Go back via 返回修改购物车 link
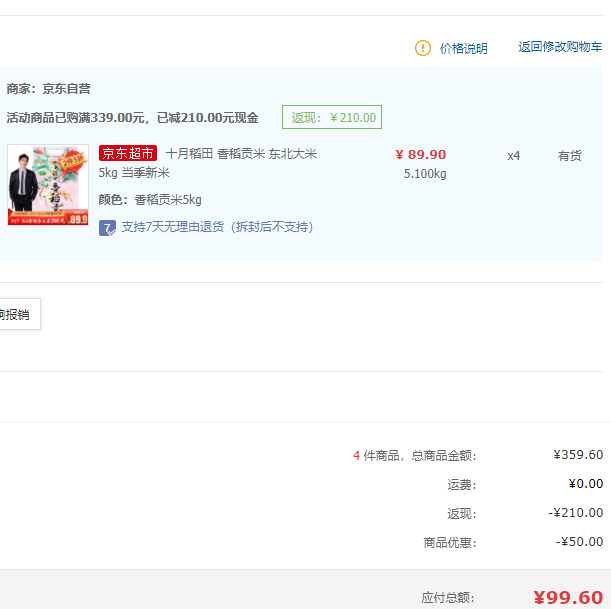Viewport: 611px width, 609px height. [x=560, y=47]
